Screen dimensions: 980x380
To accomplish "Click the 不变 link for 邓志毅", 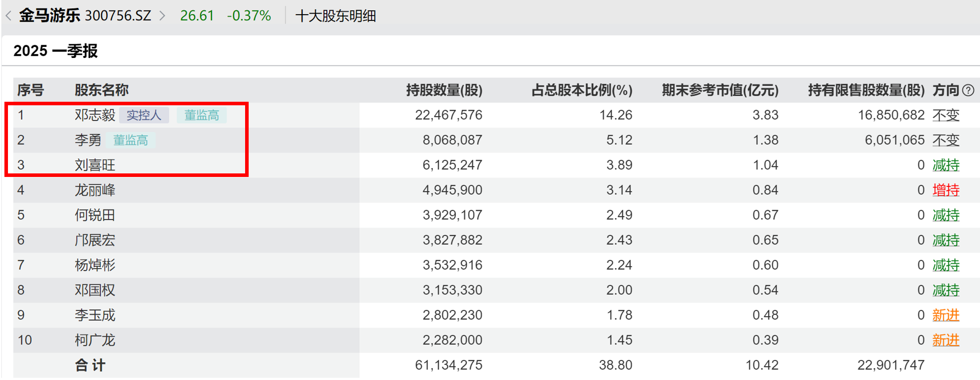I will (945, 115).
